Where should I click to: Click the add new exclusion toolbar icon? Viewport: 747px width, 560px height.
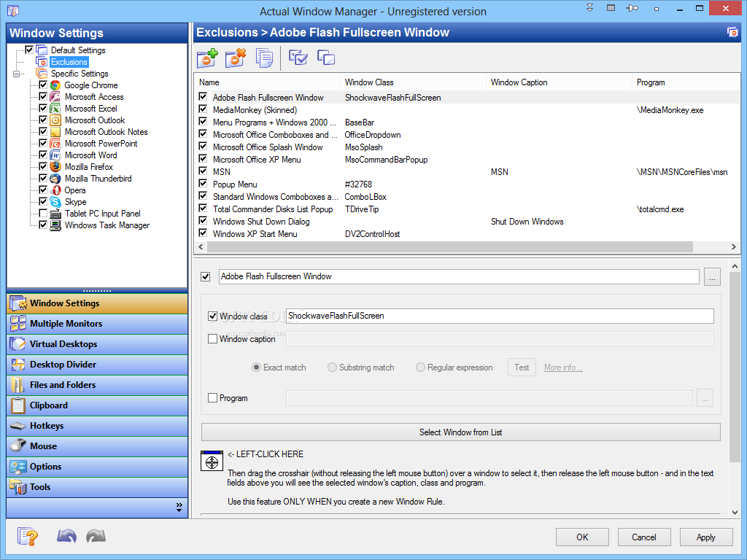pyautogui.click(x=207, y=58)
